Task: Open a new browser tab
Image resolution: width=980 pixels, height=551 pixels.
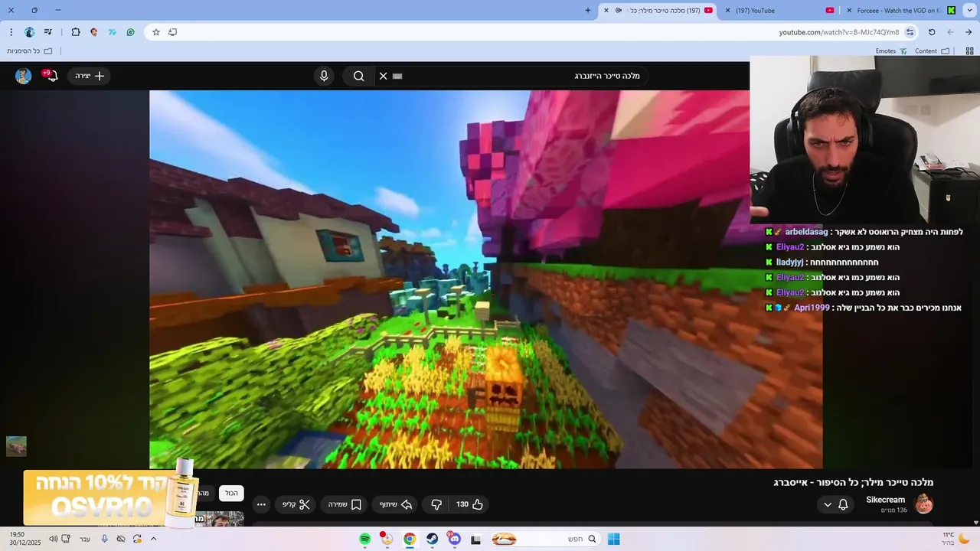Action: (x=588, y=11)
